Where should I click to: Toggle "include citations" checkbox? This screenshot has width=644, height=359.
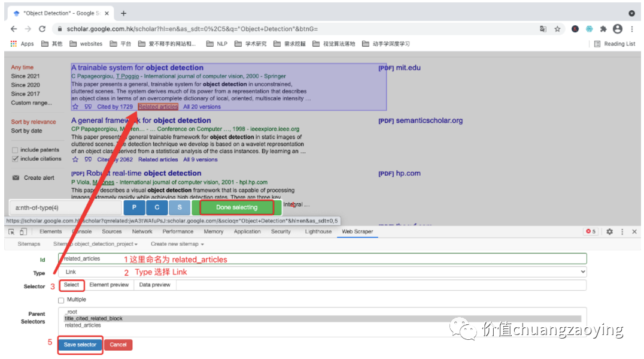click(15, 159)
